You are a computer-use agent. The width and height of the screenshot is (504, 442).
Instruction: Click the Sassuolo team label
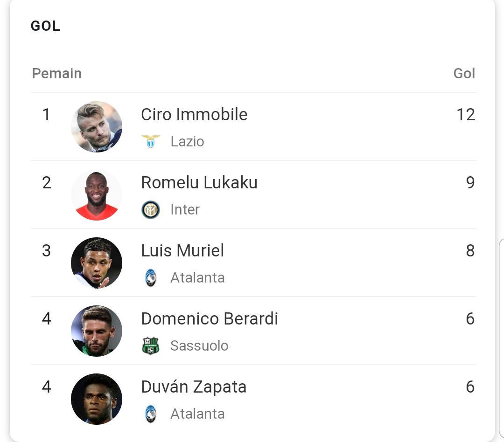coord(199,346)
